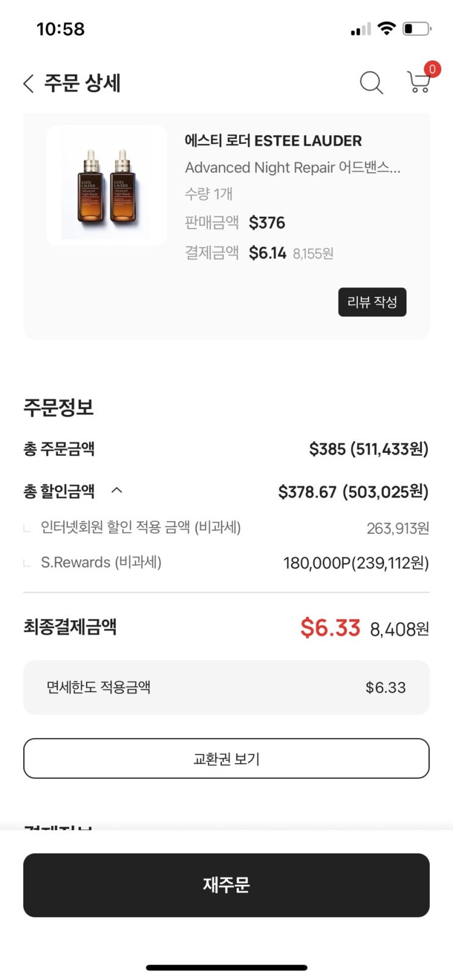This screenshot has height=980, width=453.
Task: Tap the Advanced Night Repair product title
Action: pyautogui.click(x=293, y=167)
